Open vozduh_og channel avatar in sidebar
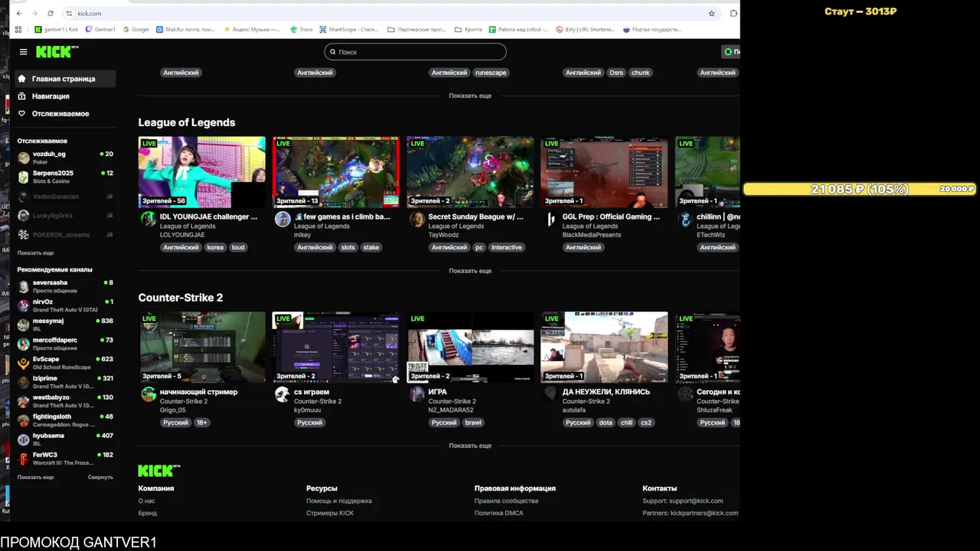Screen dimensions: 980x551 24,158
